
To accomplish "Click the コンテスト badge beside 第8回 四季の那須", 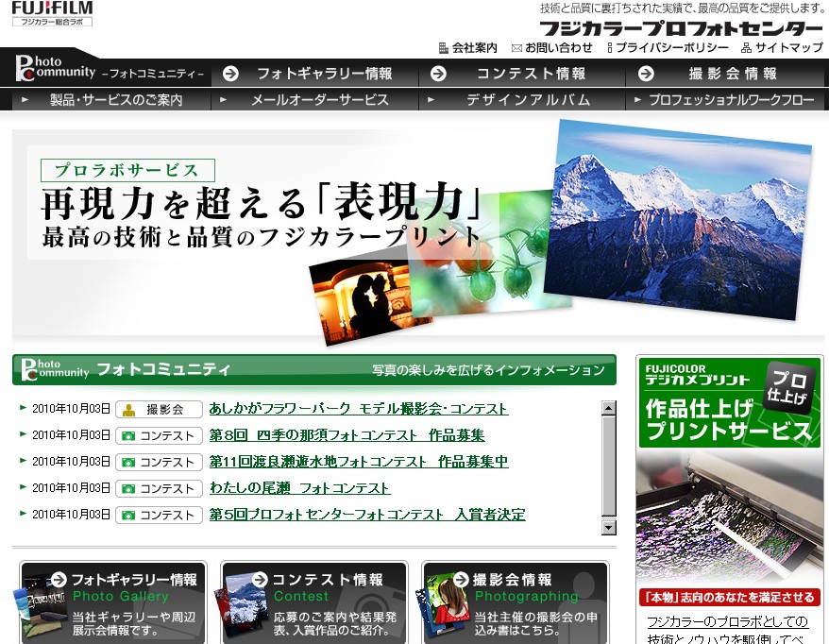I will point(159,436).
